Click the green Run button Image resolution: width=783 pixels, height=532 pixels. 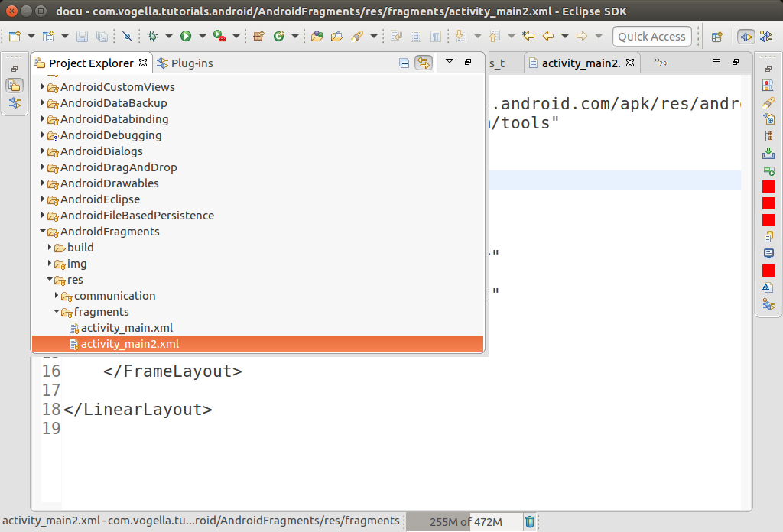186,36
